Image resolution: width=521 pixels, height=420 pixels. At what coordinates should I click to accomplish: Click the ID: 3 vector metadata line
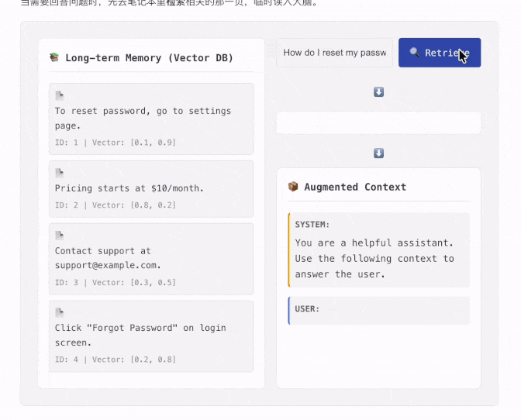116,282
